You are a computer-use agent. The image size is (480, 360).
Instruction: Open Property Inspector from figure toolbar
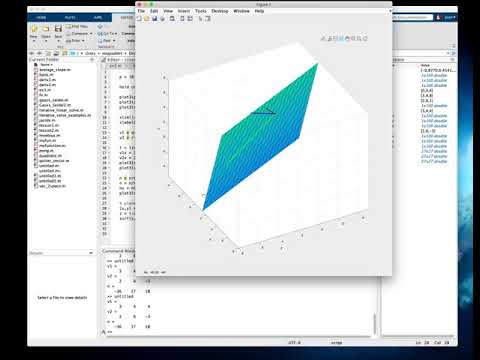pos(208,19)
